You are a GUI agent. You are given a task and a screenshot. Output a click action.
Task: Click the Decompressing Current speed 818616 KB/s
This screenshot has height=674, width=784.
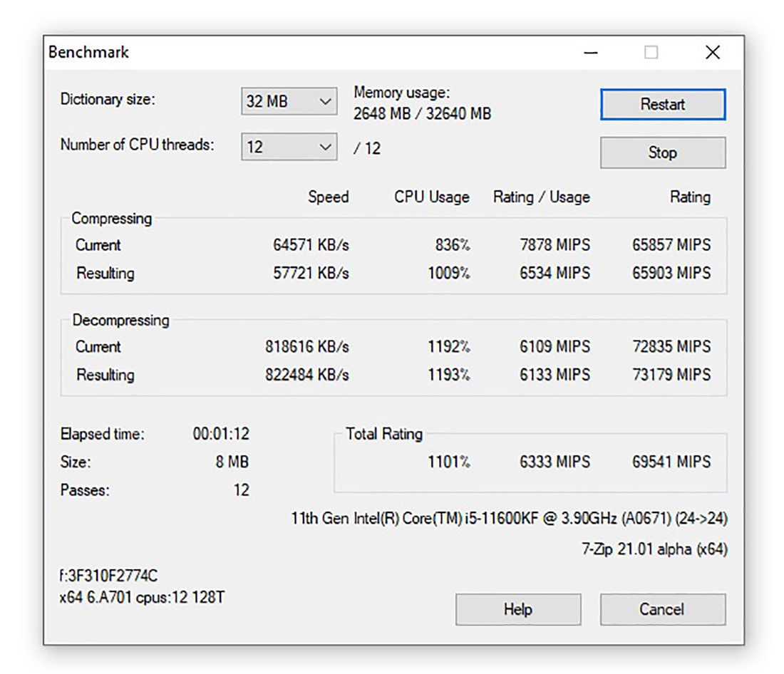[306, 347]
